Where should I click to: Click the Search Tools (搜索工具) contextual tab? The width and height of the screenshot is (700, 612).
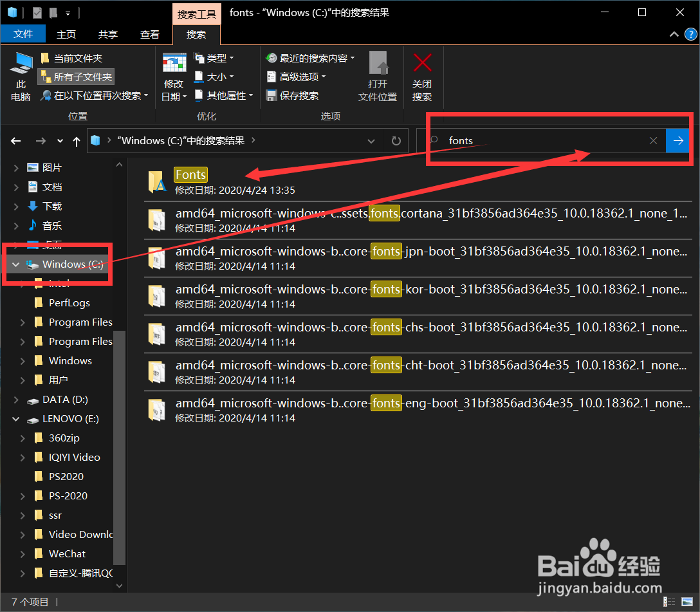click(x=196, y=14)
